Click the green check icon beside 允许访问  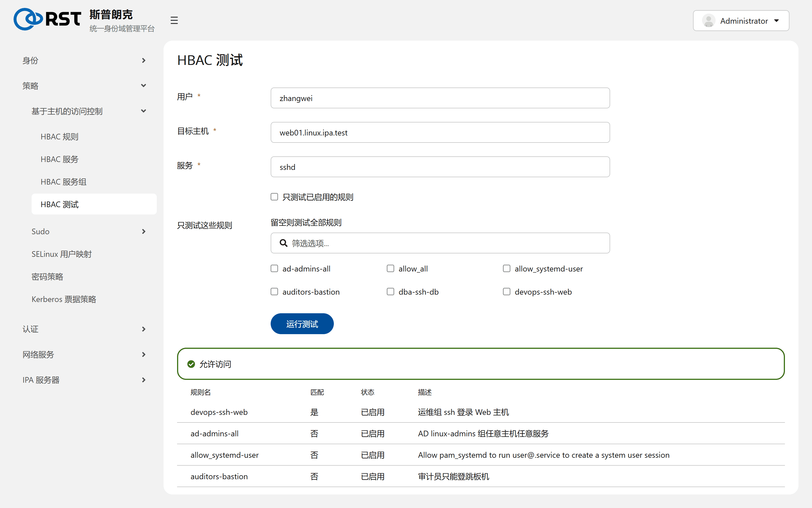[x=191, y=364]
